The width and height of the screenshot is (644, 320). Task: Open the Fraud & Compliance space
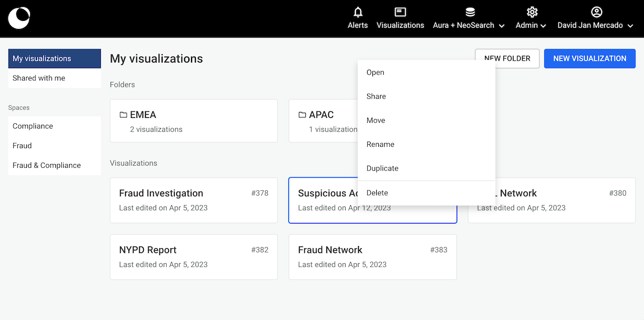point(47,165)
